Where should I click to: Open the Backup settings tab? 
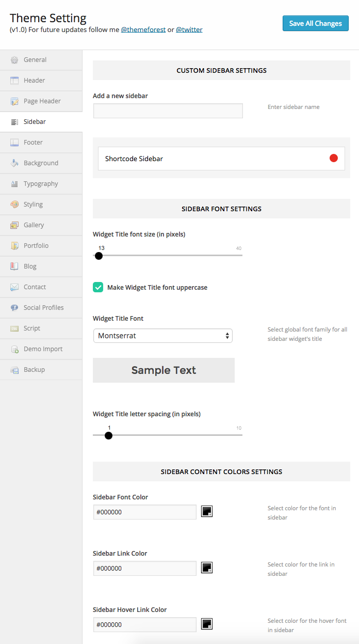point(34,370)
